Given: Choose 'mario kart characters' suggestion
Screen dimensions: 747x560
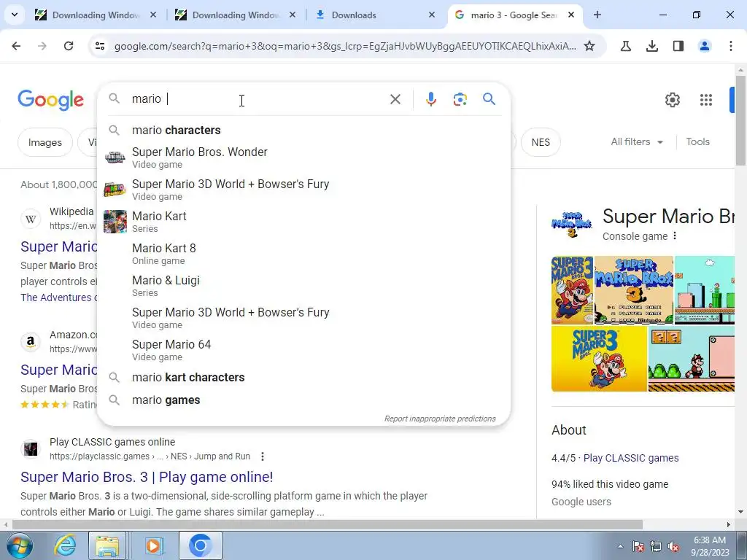Looking at the screenshot, I should [x=303, y=377].
